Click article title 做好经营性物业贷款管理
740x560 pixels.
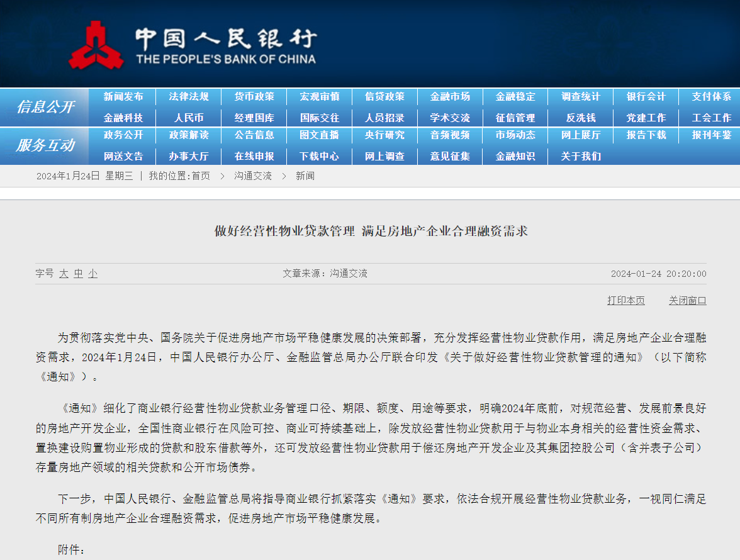284,231
